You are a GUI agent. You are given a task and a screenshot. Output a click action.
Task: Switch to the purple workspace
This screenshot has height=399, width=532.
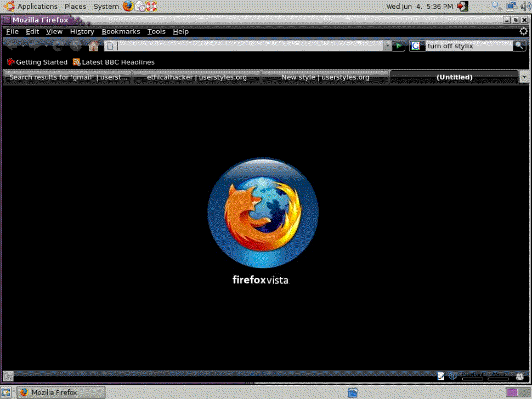tap(512, 392)
